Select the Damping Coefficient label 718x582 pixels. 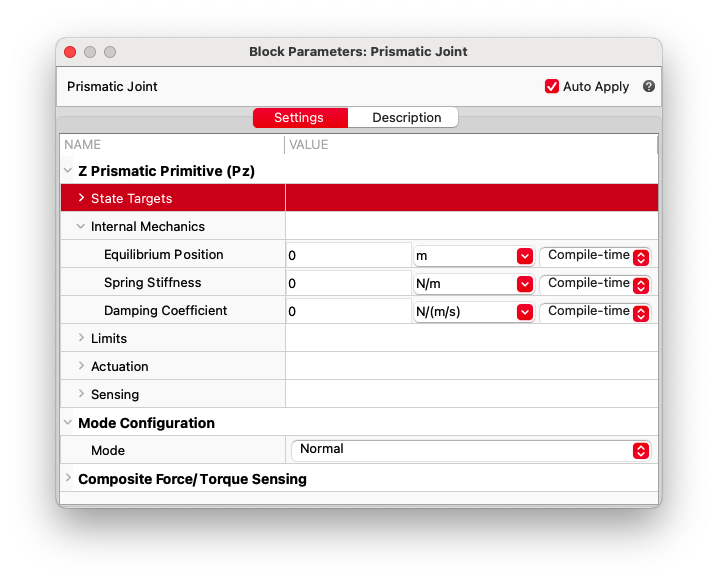coord(165,310)
